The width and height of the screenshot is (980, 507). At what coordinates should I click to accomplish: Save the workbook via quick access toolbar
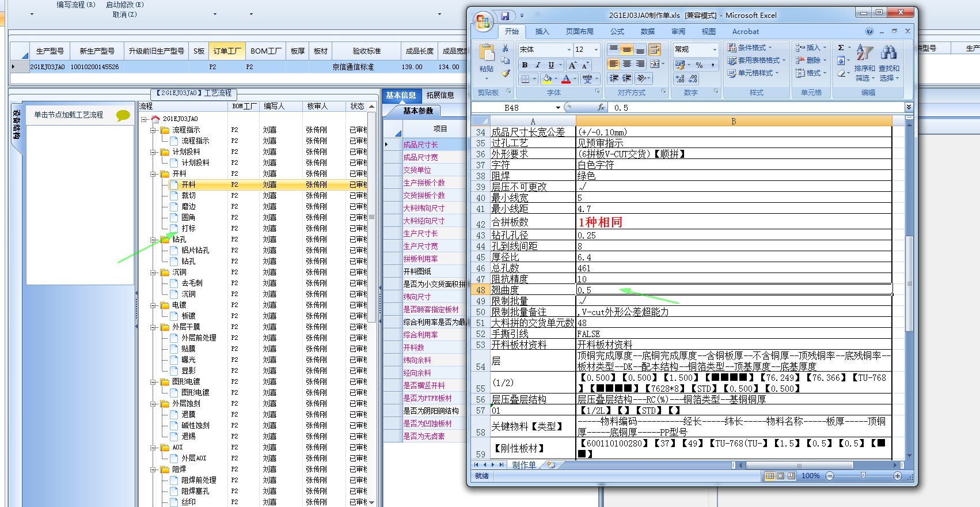[x=505, y=16]
